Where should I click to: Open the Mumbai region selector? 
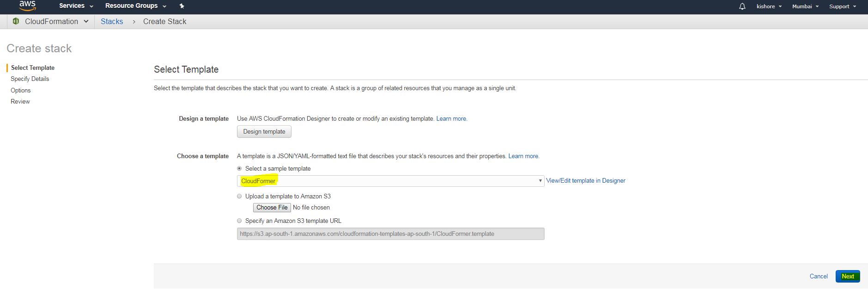(x=805, y=6)
